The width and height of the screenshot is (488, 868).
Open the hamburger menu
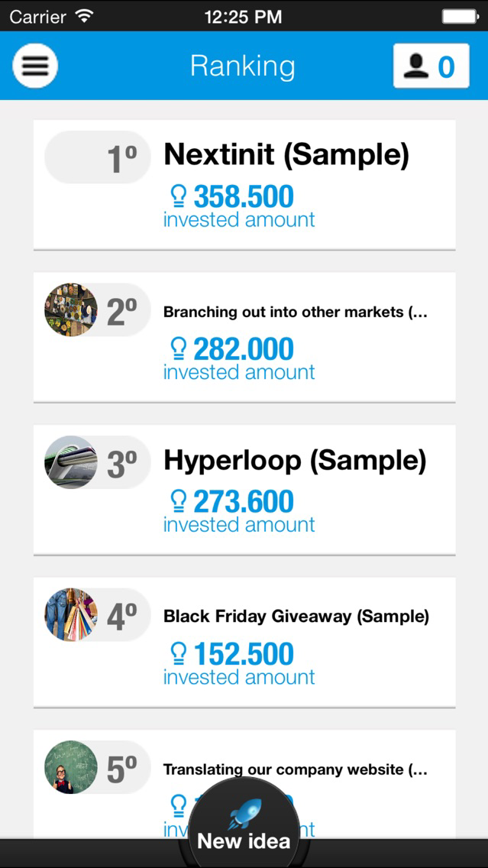(35, 65)
